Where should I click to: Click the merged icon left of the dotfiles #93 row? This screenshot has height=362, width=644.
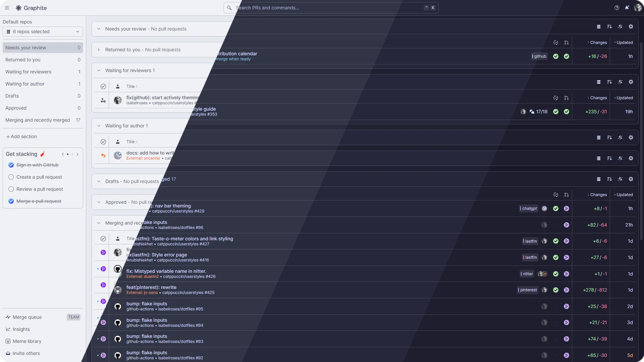pos(103,339)
